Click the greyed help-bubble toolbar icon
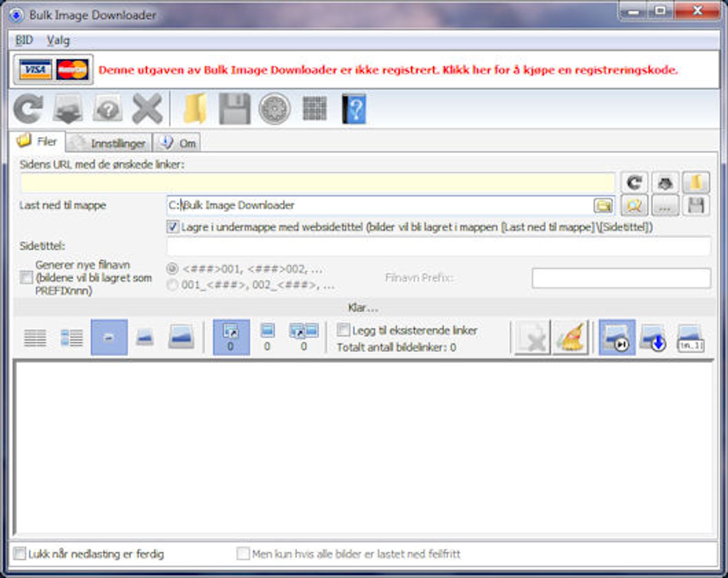The width and height of the screenshot is (728, 578). [x=107, y=108]
